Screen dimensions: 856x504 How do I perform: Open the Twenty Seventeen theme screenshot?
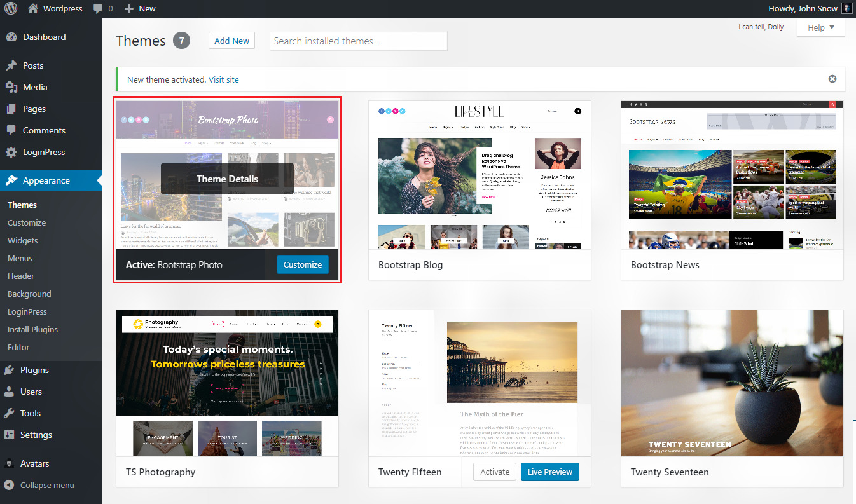(x=733, y=383)
